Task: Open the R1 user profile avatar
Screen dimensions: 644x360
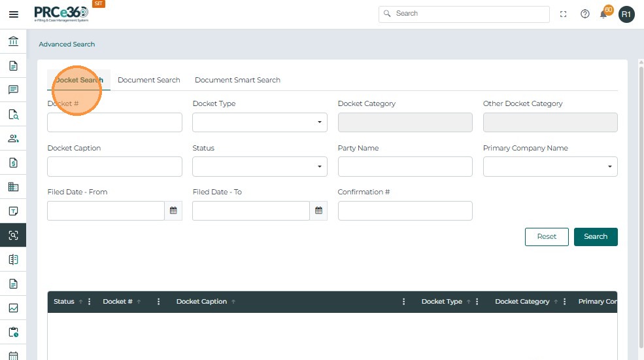Action: [626, 14]
